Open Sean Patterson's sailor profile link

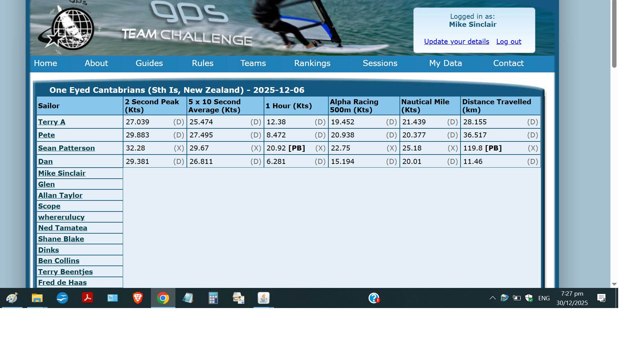click(x=66, y=148)
